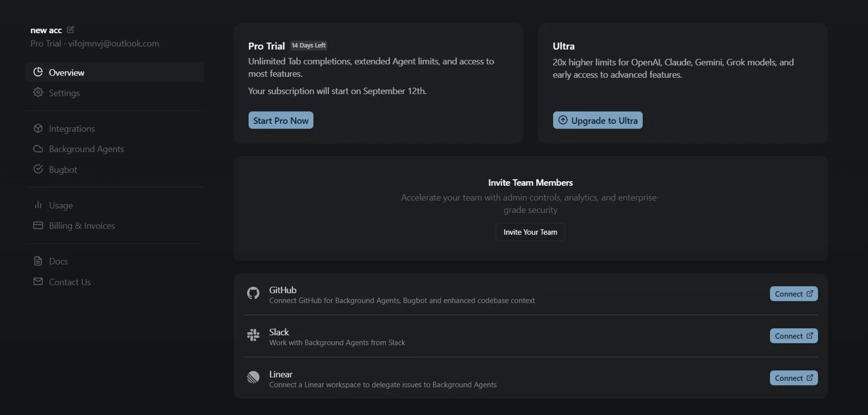Click the Overview pie-chart icon
868x415 pixels.
[38, 72]
